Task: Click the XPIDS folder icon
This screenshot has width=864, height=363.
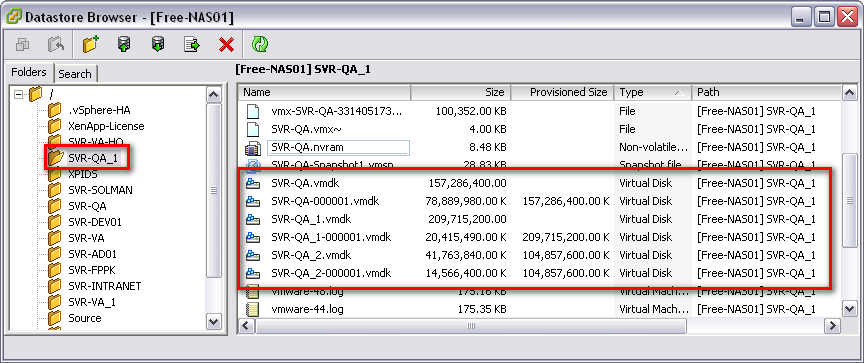Action: pyautogui.click(x=55, y=175)
